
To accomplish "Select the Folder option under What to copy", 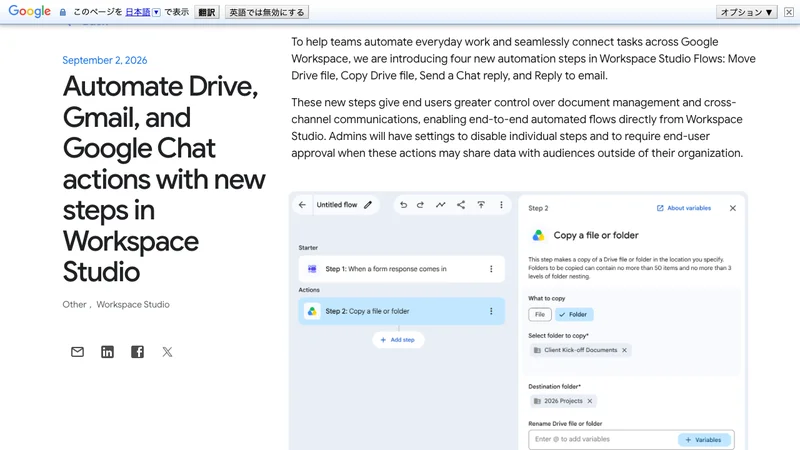I will pos(574,314).
